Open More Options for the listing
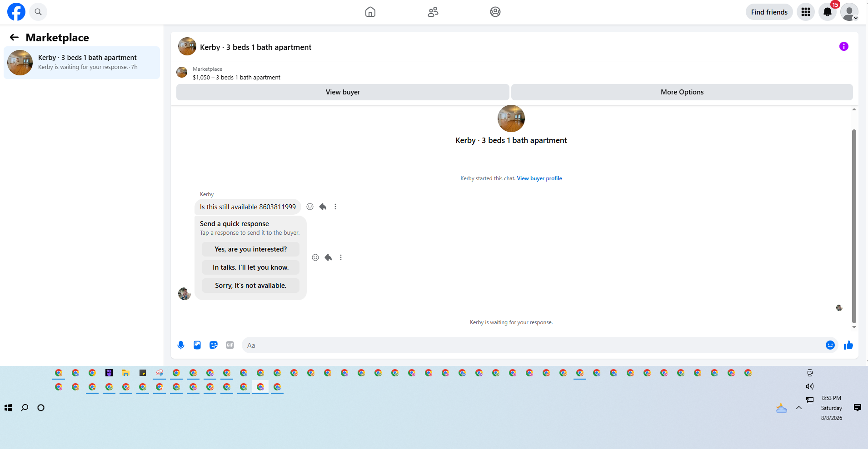 (x=682, y=92)
